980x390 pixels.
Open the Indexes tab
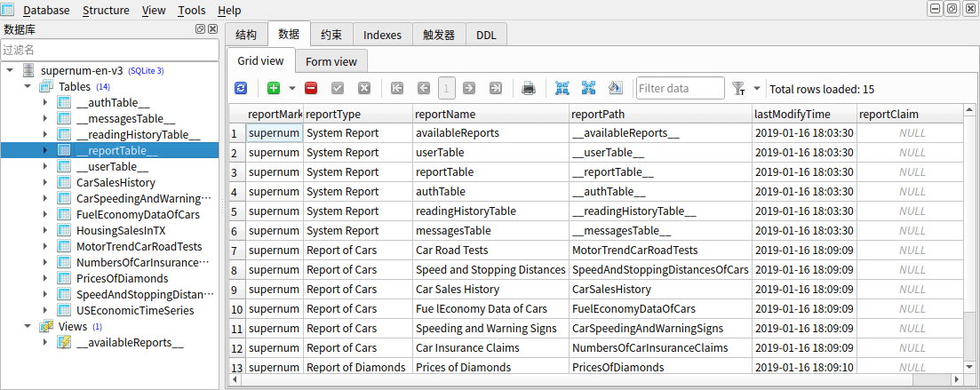pyautogui.click(x=383, y=35)
